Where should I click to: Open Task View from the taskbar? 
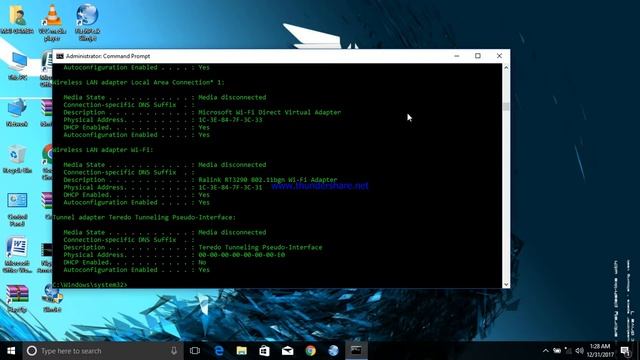[x=195, y=351]
